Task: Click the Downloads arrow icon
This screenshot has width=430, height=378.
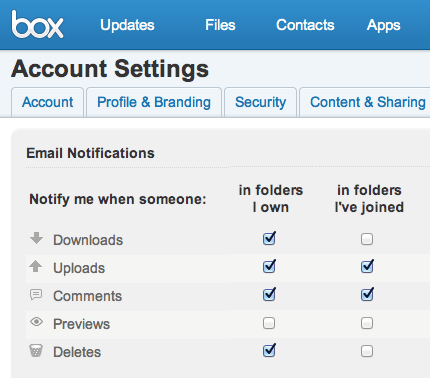Action: [x=36, y=238]
